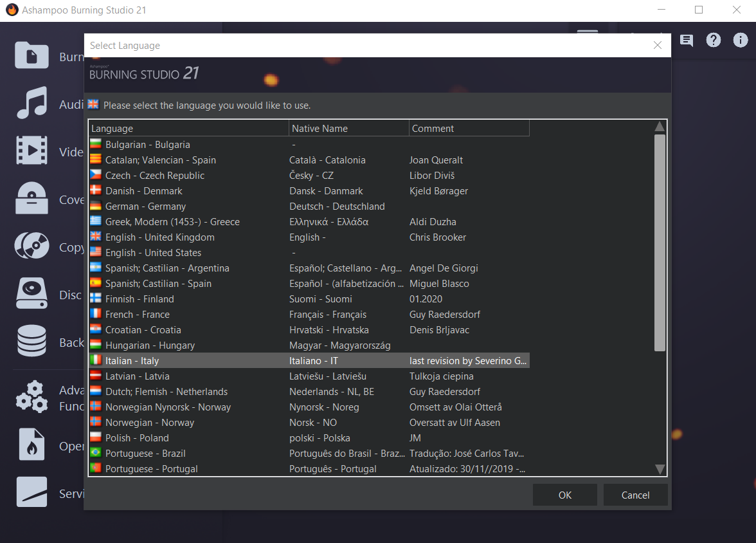
Task: Click comment Kjeld Børager
Action: pyautogui.click(x=438, y=190)
